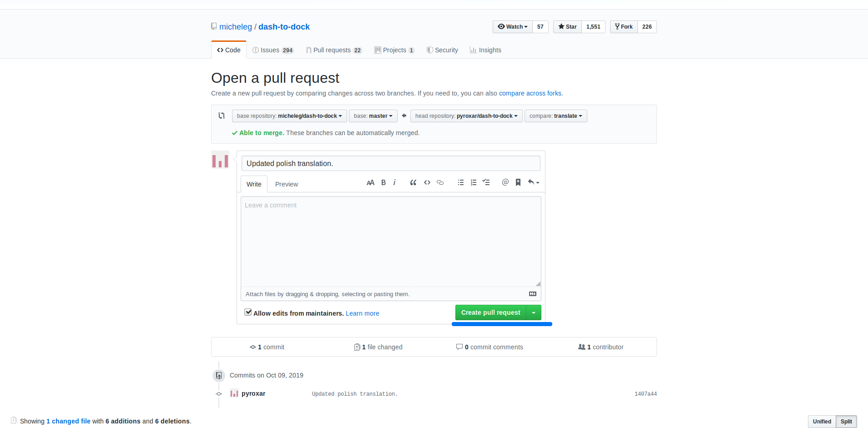Viewport: 868px width, 428px height.
Task: Insert code using the code brackets icon
Action: coord(427,182)
